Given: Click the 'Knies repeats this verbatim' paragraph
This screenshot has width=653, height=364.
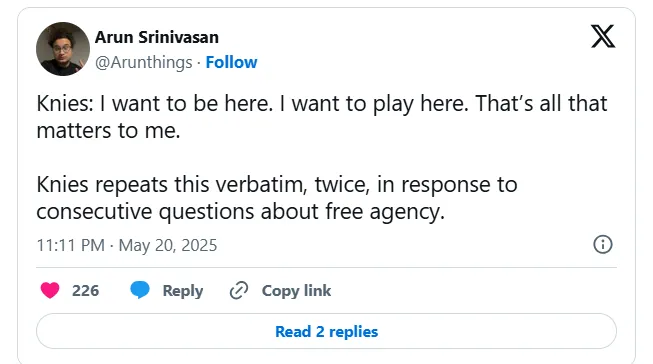Looking at the screenshot, I should [x=277, y=198].
